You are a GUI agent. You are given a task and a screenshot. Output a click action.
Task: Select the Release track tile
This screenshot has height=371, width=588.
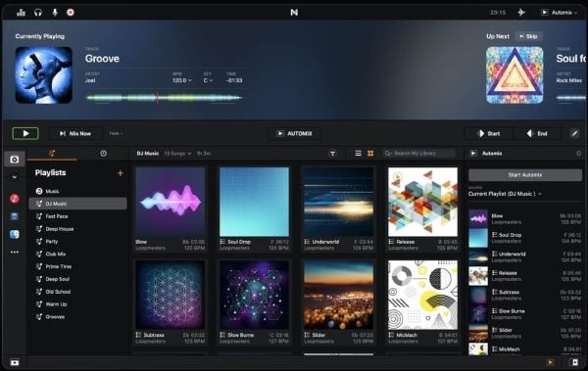tap(422, 209)
